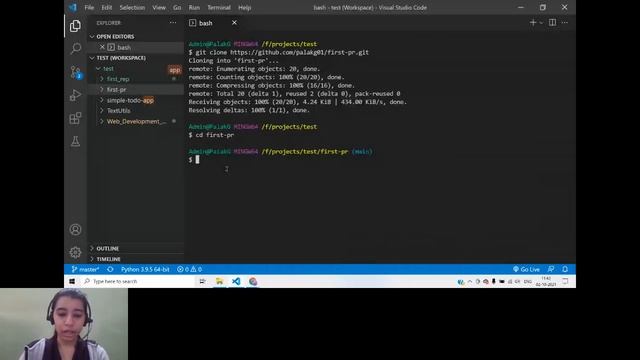Open the View menu

(159, 7)
